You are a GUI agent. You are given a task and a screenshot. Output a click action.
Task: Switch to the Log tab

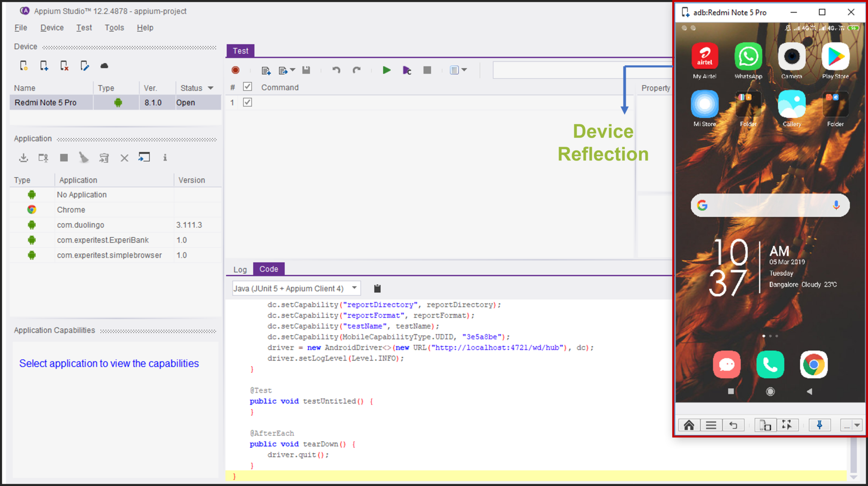coord(239,269)
